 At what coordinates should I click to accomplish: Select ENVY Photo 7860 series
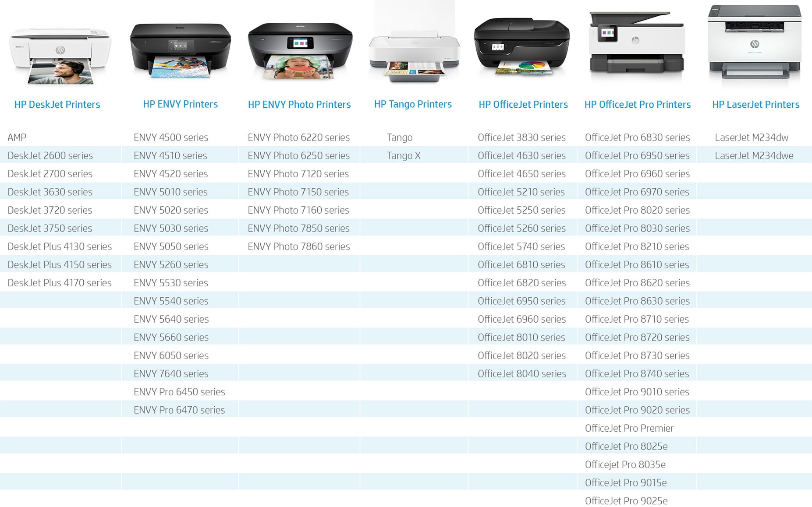point(299,246)
